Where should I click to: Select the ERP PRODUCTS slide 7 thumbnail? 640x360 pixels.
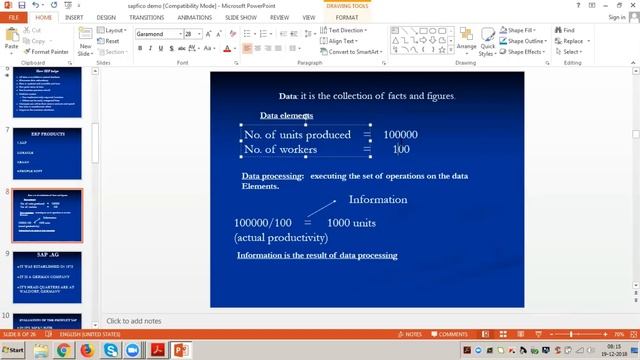47,153
